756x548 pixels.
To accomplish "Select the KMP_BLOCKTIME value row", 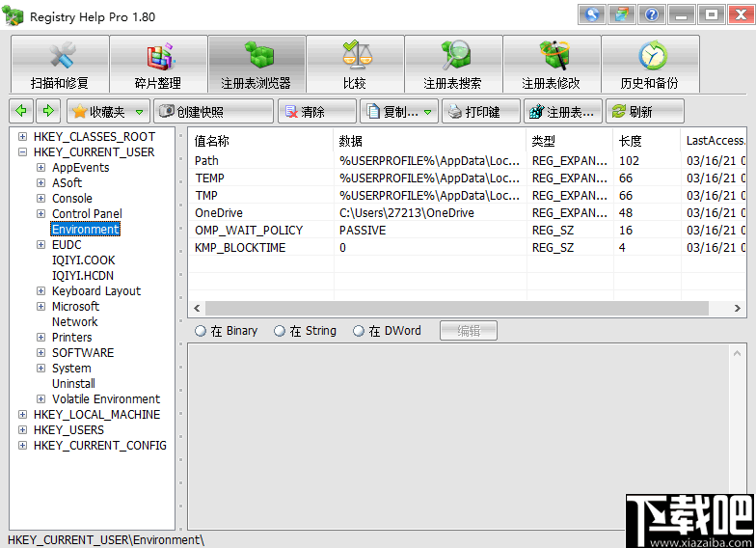I will coord(467,247).
